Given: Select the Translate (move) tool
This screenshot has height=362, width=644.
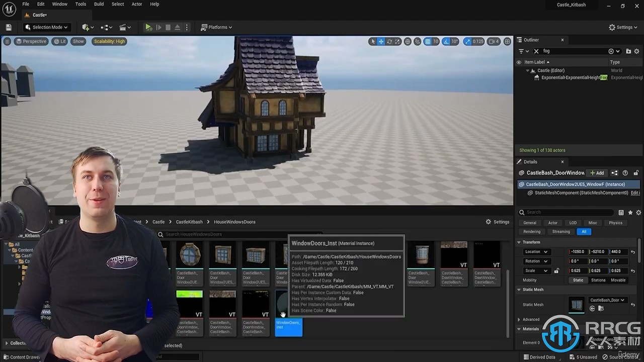Looking at the screenshot, I should pos(381,41).
